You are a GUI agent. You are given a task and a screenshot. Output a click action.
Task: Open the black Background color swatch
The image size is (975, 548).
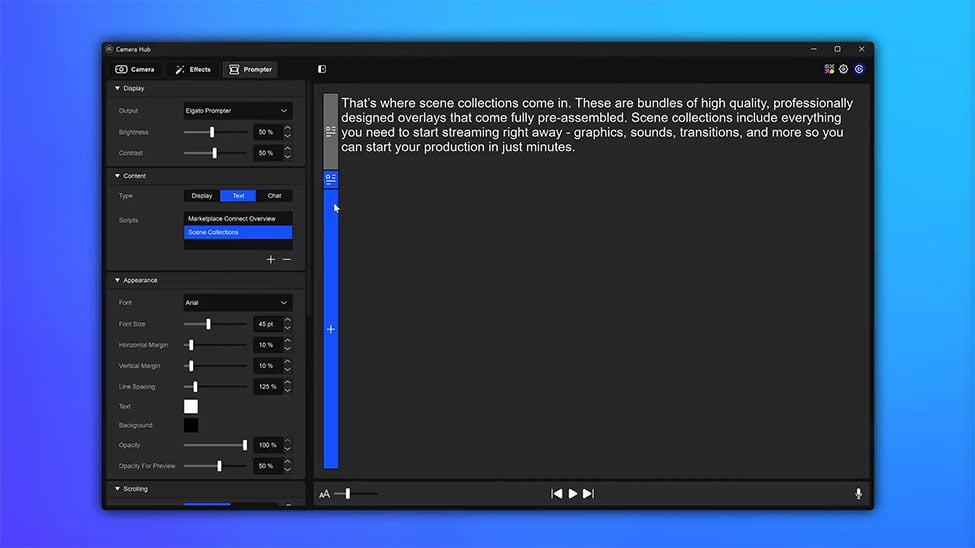[x=191, y=425]
